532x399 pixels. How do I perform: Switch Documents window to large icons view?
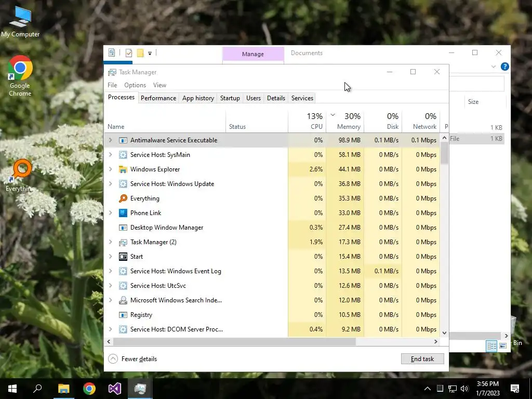click(503, 345)
